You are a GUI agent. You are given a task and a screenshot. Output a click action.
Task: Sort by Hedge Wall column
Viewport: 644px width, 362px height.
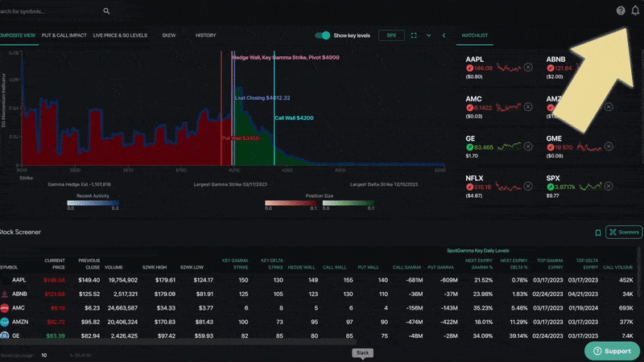301,268
